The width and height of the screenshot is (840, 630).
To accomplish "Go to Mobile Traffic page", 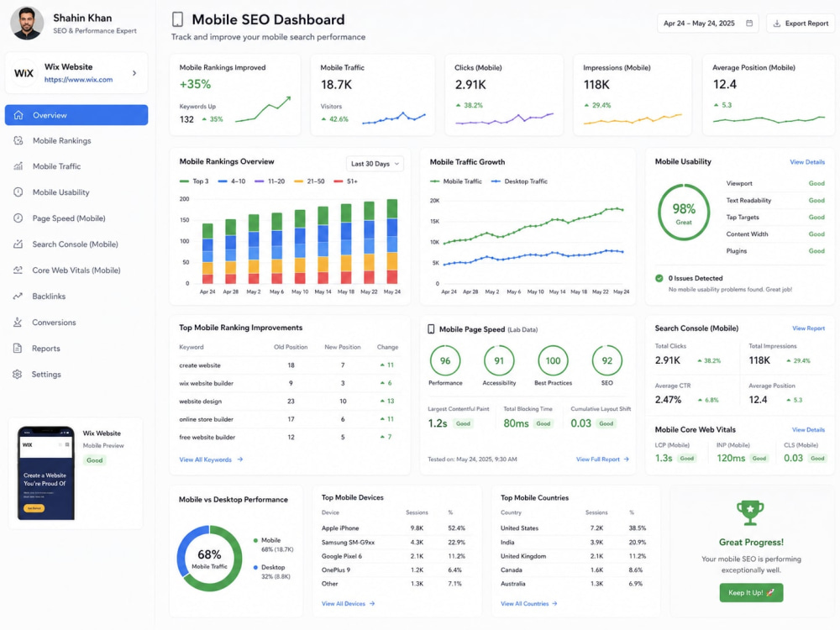I will (76, 166).
